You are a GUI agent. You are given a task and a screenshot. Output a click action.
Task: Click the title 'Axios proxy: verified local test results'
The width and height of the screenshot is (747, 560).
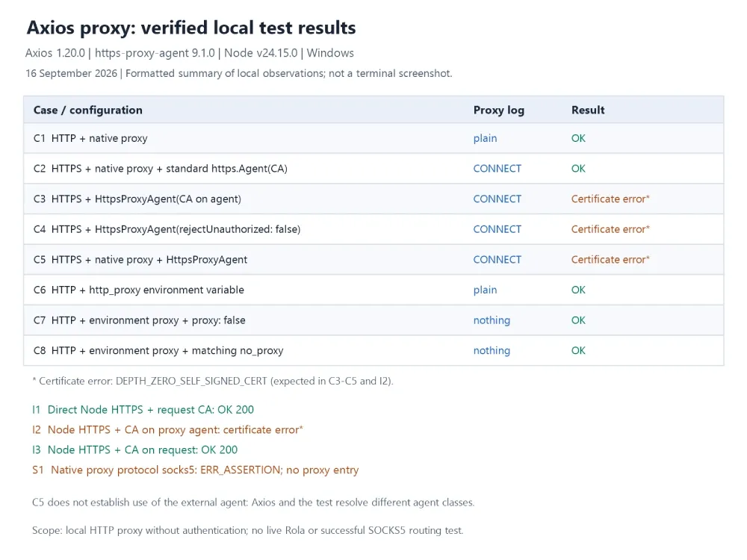(191, 28)
